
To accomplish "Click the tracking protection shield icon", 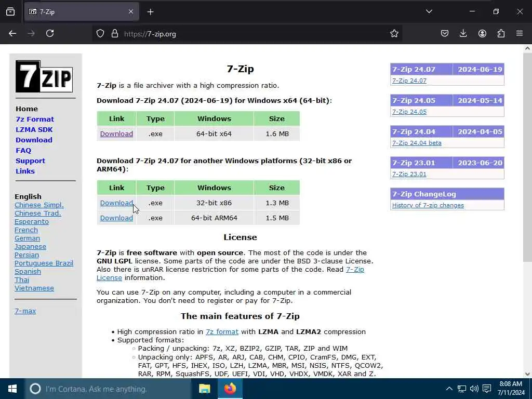I will click(100, 34).
